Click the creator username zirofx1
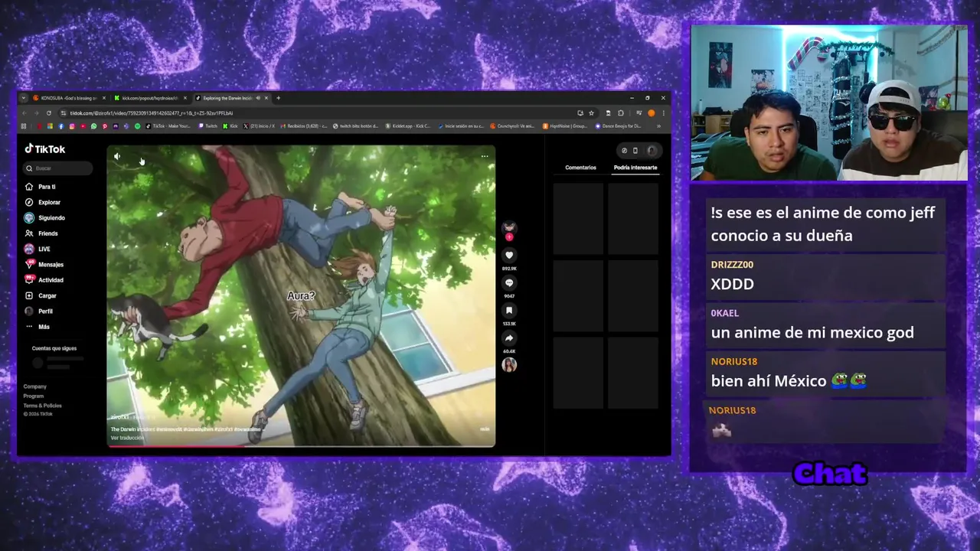Image resolution: width=980 pixels, height=551 pixels. pyautogui.click(x=121, y=418)
